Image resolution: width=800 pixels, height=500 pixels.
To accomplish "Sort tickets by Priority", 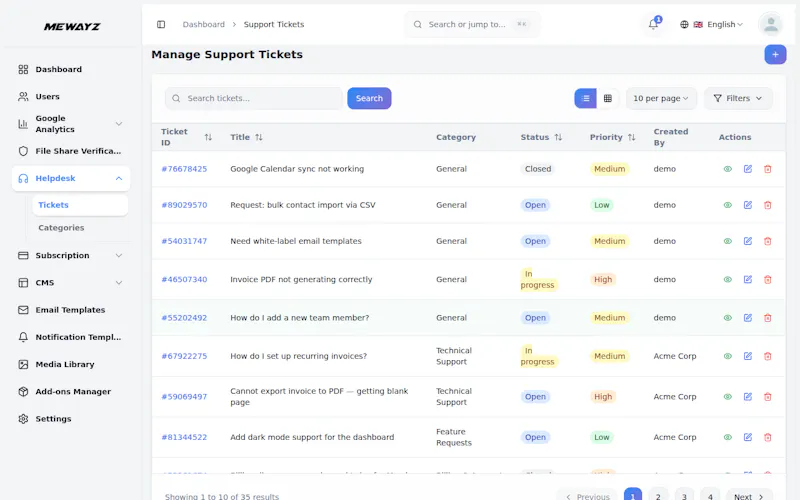I will point(632,137).
